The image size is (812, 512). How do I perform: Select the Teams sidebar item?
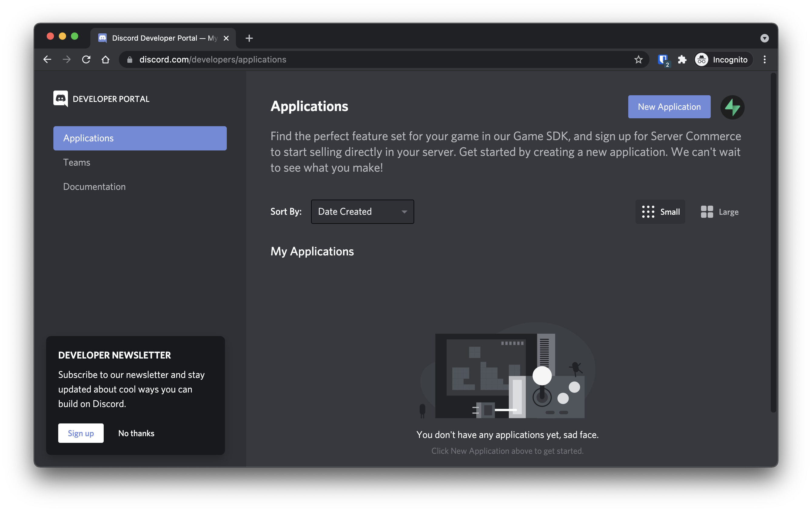click(76, 162)
